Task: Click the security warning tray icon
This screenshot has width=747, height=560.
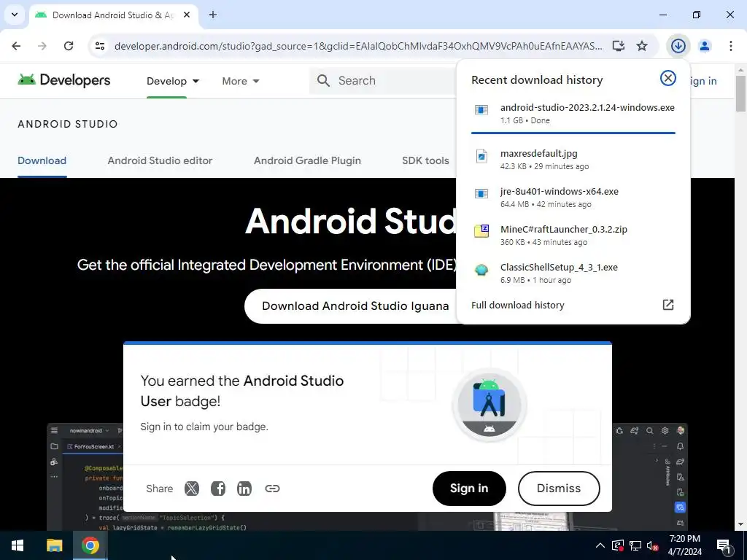Action: pyautogui.click(x=617, y=545)
